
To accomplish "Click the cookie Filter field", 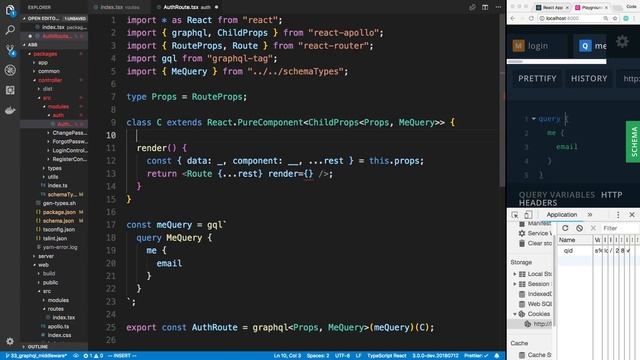I will 620,228.
